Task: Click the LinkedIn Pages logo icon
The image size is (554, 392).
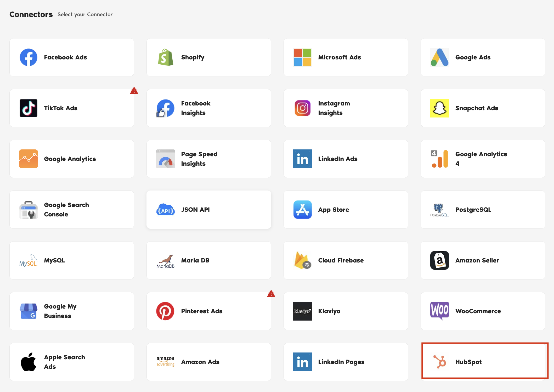Action: click(x=303, y=362)
